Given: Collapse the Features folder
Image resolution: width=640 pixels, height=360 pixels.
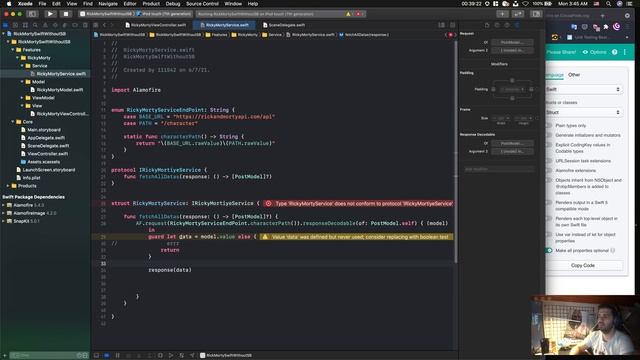Looking at the screenshot, I should (13, 50).
